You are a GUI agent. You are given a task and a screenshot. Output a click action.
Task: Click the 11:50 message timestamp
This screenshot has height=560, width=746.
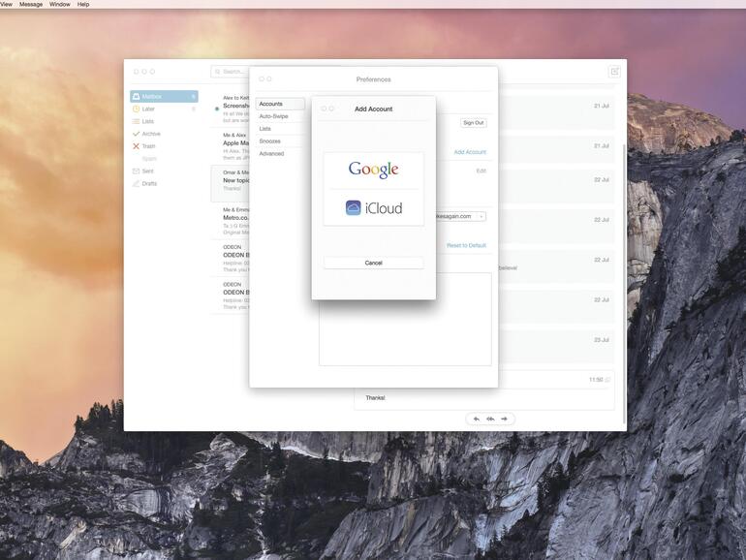[x=596, y=380]
